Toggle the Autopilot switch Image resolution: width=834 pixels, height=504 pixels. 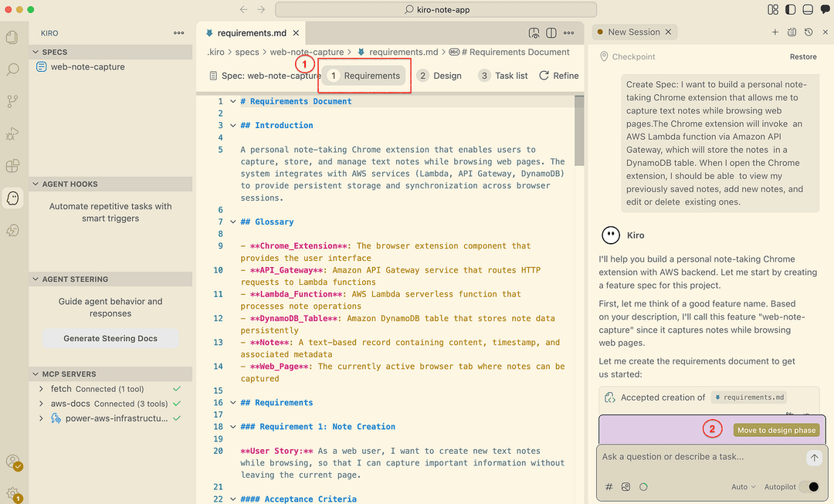(810, 486)
